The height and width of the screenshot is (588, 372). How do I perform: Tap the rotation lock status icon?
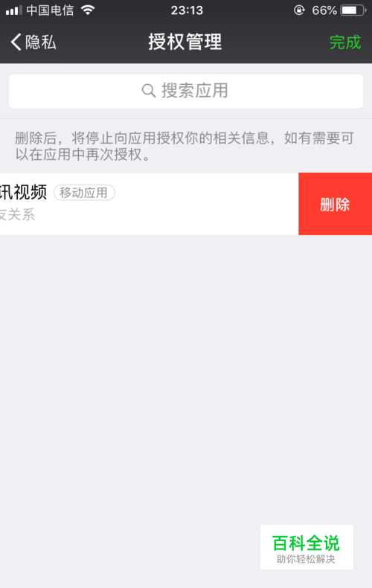[x=299, y=10]
